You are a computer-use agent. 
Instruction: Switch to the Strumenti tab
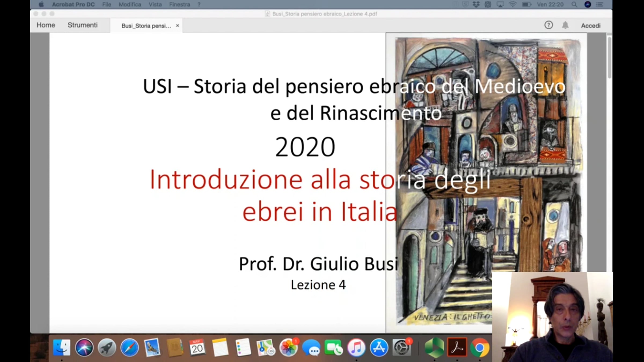click(x=83, y=25)
